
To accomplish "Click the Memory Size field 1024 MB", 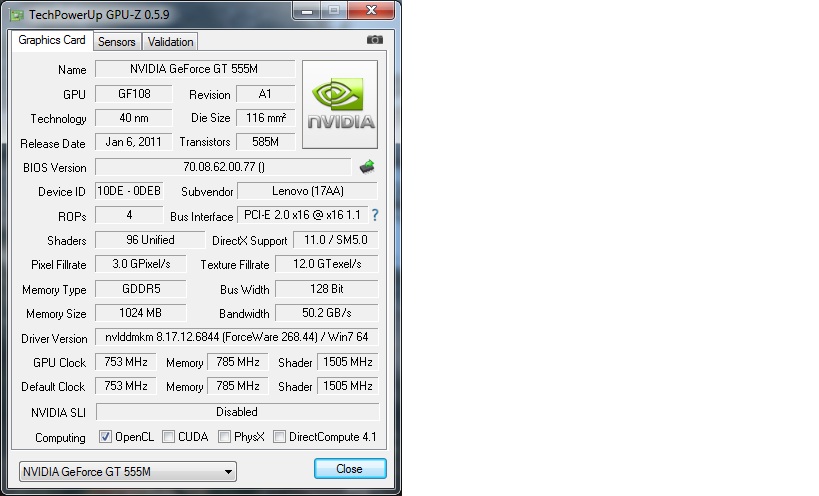I will [141, 313].
